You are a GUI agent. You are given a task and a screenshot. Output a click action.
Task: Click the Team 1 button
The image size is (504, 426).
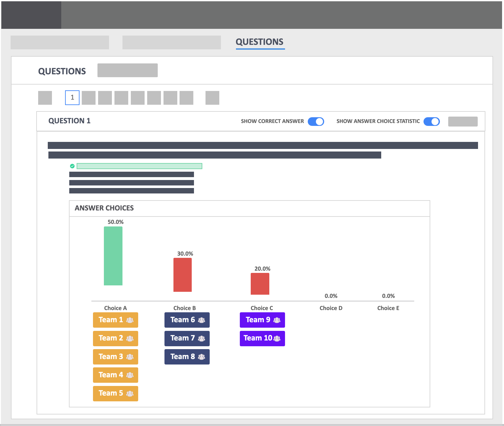(x=115, y=320)
